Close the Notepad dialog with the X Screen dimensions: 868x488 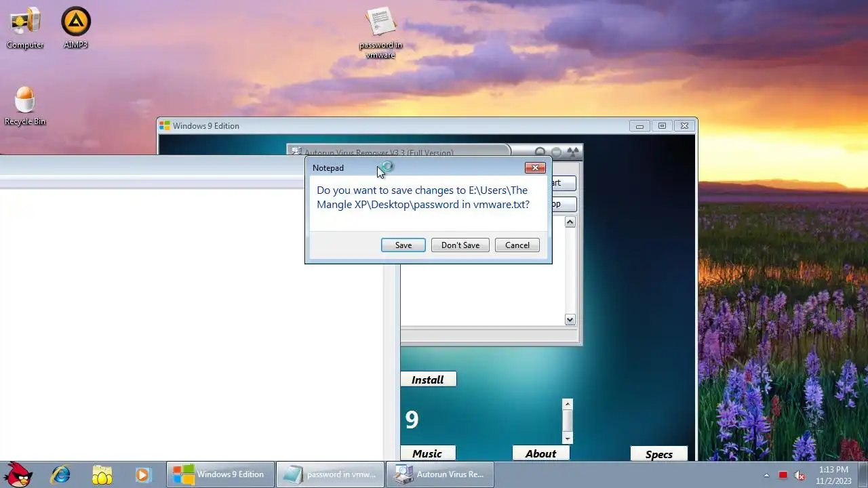(x=535, y=167)
